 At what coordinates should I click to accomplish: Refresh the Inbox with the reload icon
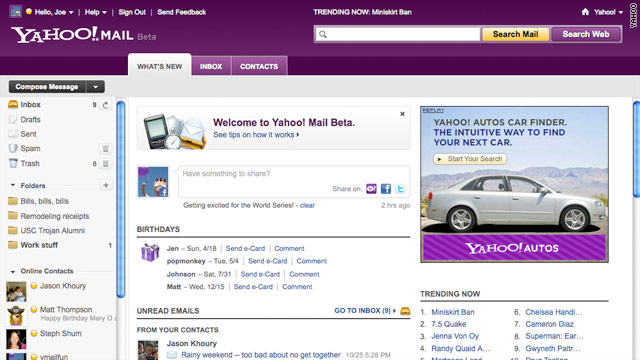click(106, 105)
